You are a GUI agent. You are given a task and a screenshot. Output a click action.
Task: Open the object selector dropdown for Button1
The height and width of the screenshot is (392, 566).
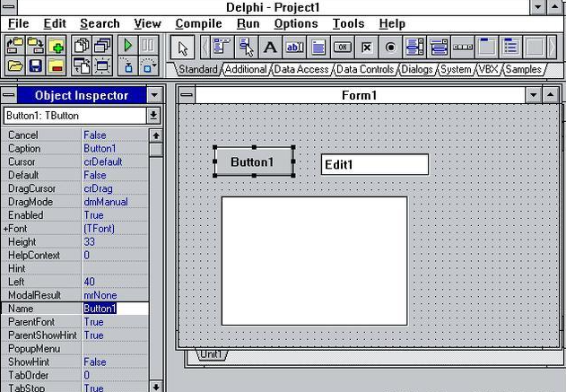[153, 115]
